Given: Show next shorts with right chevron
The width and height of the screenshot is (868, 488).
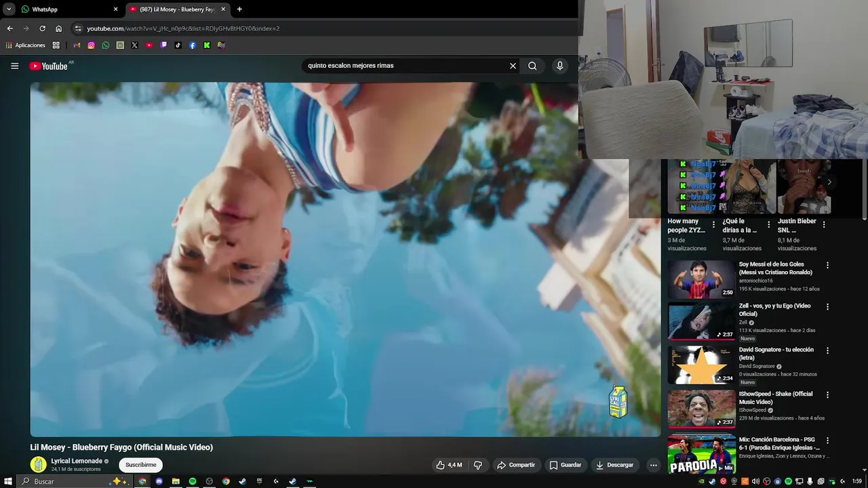Looking at the screenshot, I should coord(829,182).
